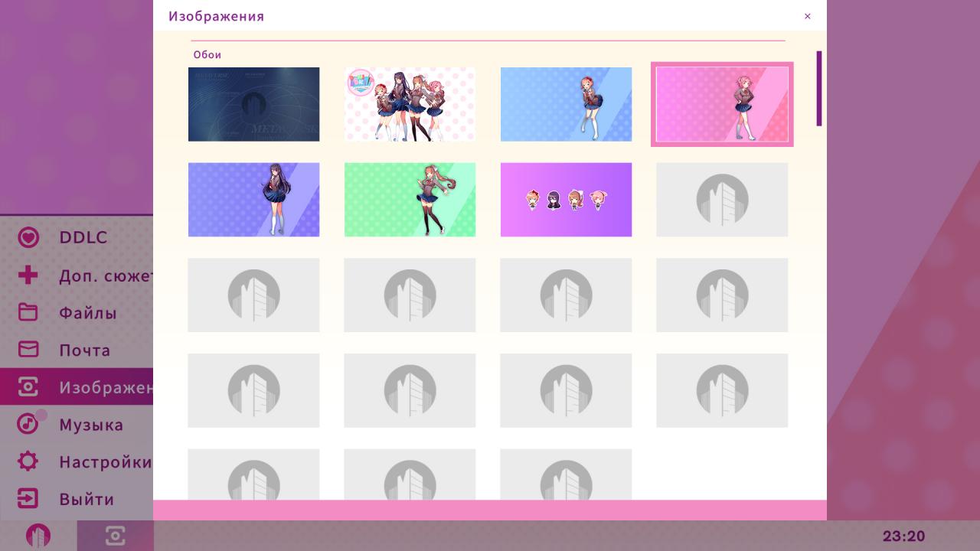Image resolution: width=980 pixels, height=551 pixels.
Task: Click the vertical scrollbar in image gallery
Action: 819,89
